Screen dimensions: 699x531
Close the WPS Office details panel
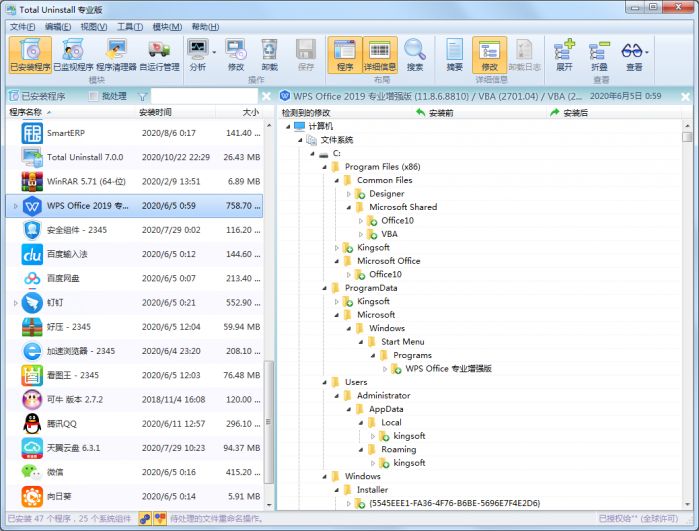coord(686,96)
